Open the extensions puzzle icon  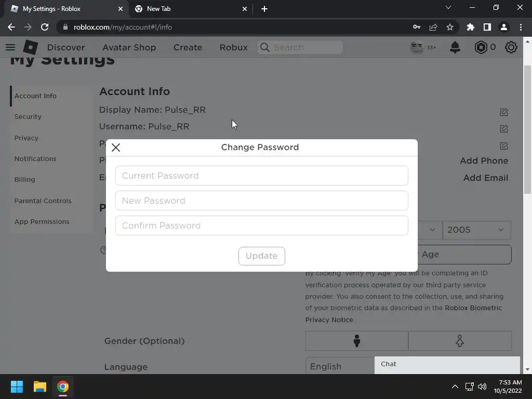[x=471, y=27]
